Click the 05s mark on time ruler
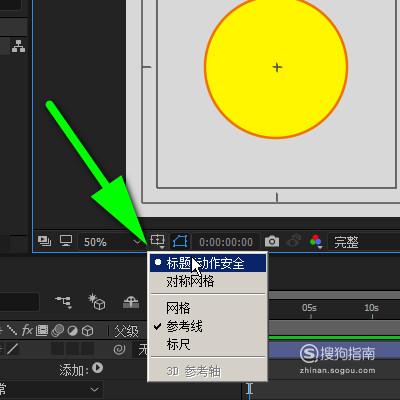This screenshot has height=400, width=400. [309, 308]
